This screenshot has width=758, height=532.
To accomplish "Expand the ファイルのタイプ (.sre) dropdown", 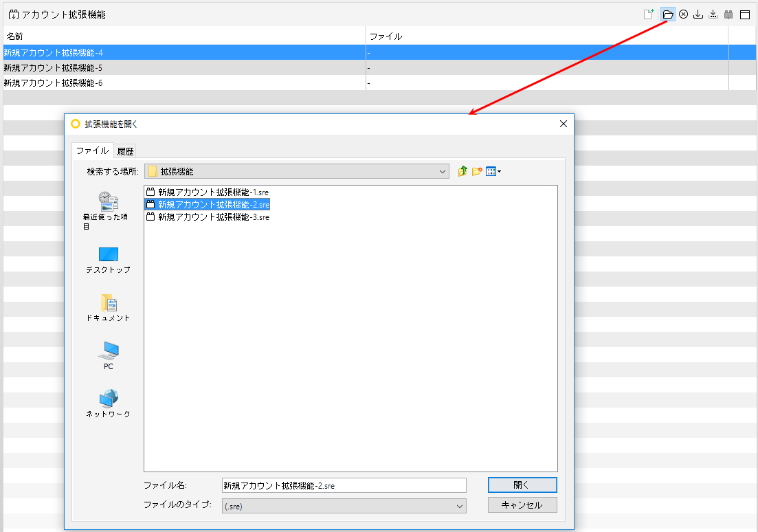I will click(x=344, y=506).
